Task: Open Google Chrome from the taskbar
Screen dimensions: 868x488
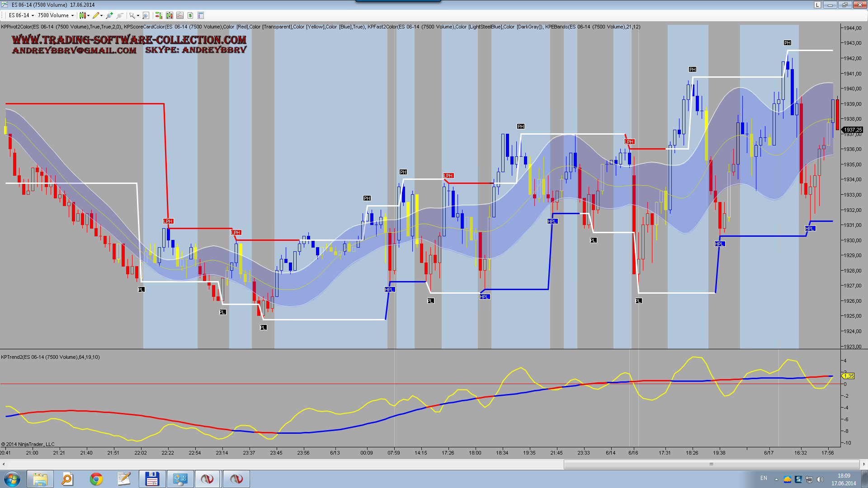Action: coord(96,479)
